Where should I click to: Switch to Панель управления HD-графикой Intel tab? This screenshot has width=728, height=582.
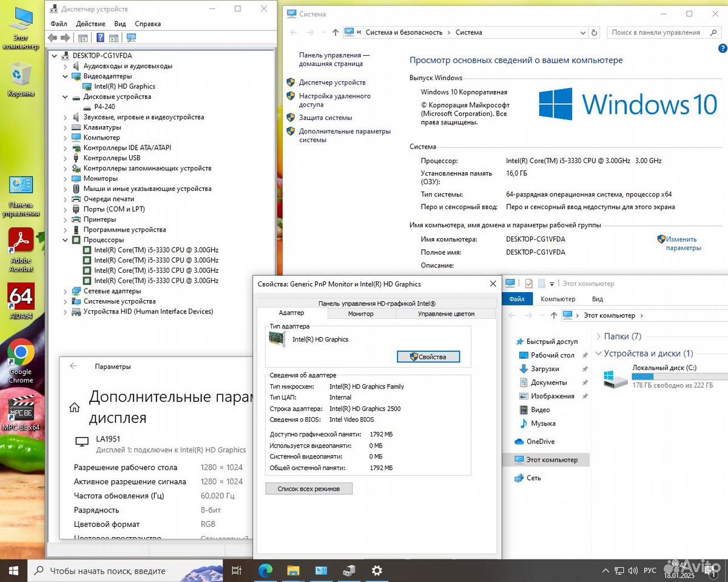click(x=377, y=303)
